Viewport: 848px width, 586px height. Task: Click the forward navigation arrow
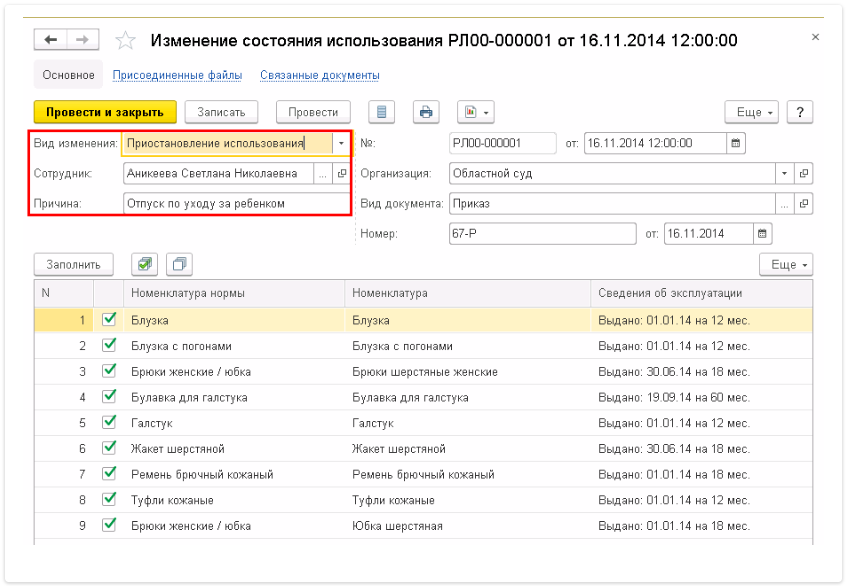coord(82,40)
